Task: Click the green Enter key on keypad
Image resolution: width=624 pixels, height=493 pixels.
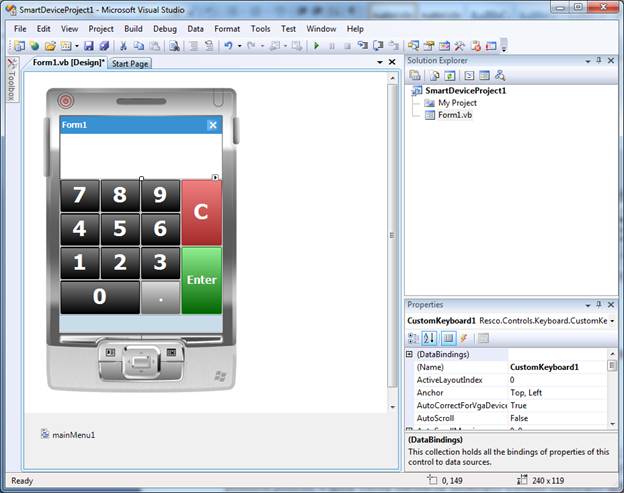Action: [x=201, y=280]
